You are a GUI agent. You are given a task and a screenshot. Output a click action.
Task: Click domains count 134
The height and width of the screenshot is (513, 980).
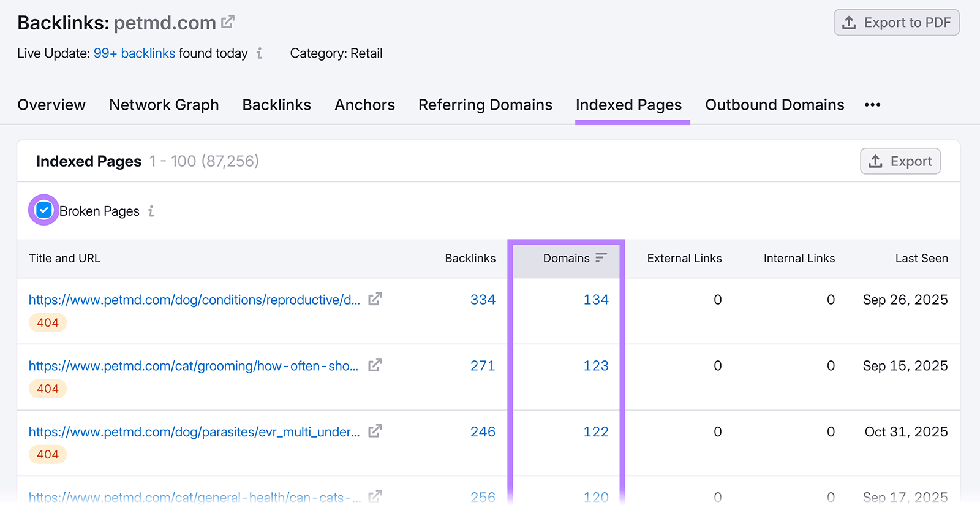pos(596,300)
